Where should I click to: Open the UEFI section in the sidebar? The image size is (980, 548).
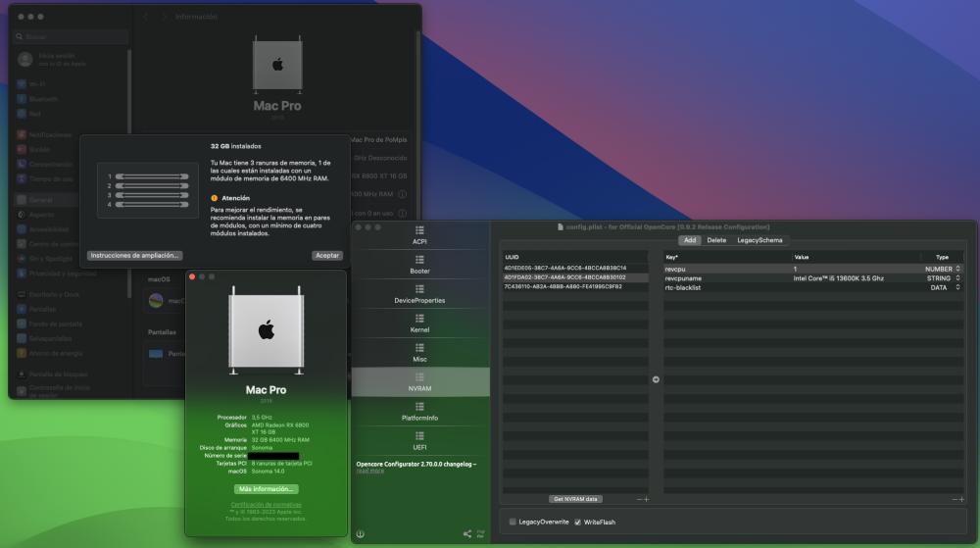click(x=419, y=441)
